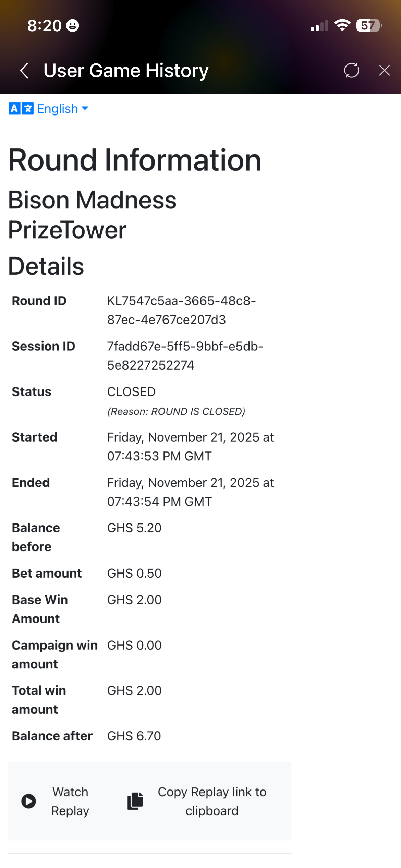Select the Round ID value text

click(x=181, y=310)
